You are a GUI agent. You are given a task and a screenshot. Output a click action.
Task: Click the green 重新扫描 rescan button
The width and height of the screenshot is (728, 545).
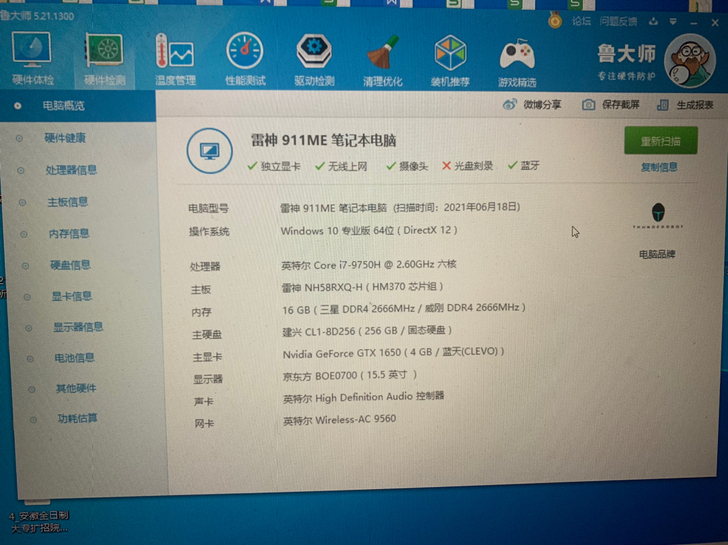(x=661, y=141)
